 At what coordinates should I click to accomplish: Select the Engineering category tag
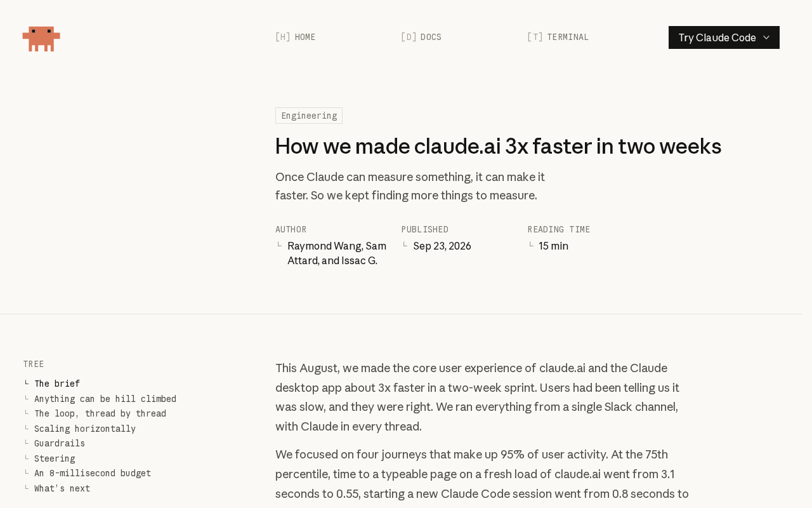(309, 116)
